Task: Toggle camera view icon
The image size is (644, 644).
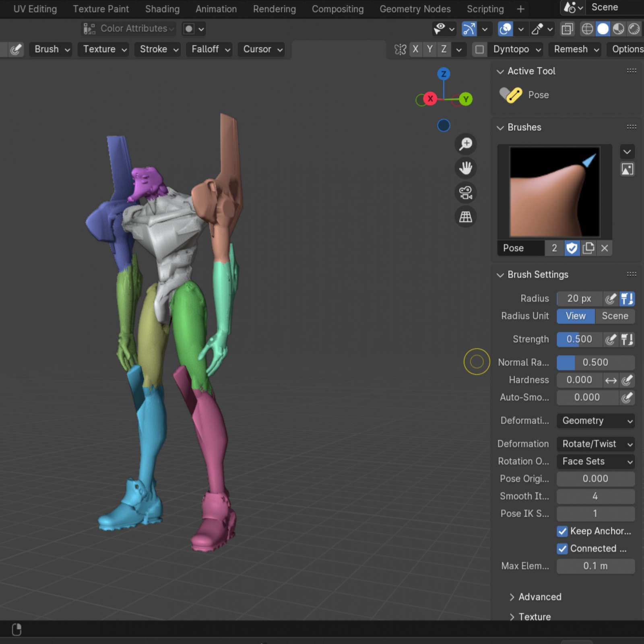Action: coord(466,192)
